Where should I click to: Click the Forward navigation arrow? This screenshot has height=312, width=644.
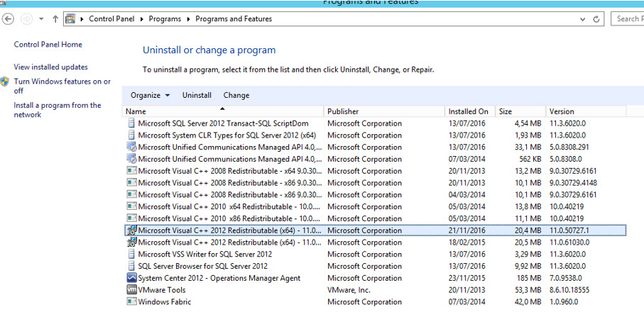(x=27, y=19)
